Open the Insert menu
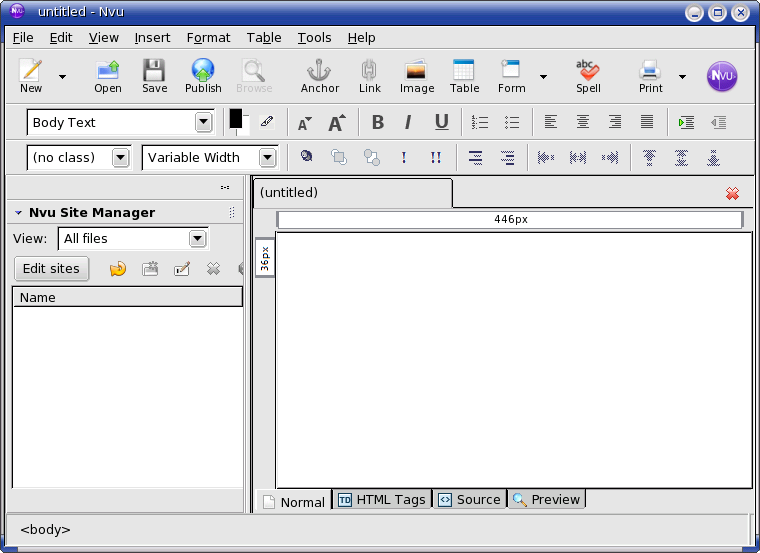Viewport: 760px width, 553px height. 152,38
